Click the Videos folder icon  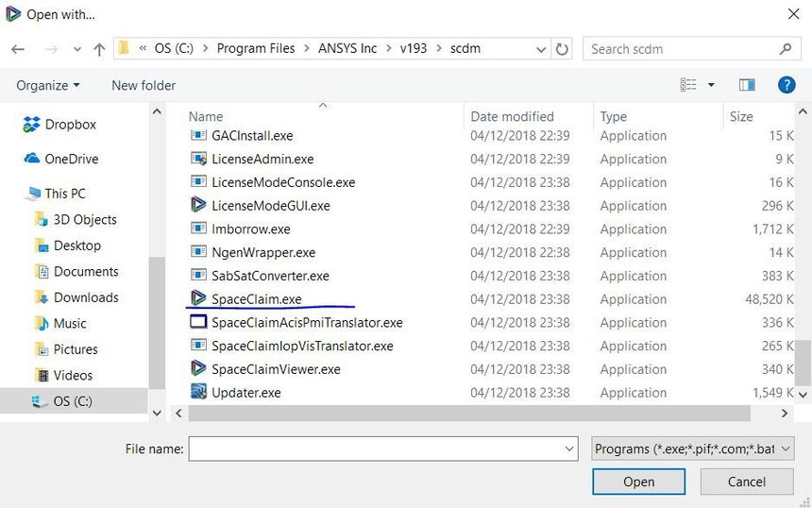[x=42, y=375]
